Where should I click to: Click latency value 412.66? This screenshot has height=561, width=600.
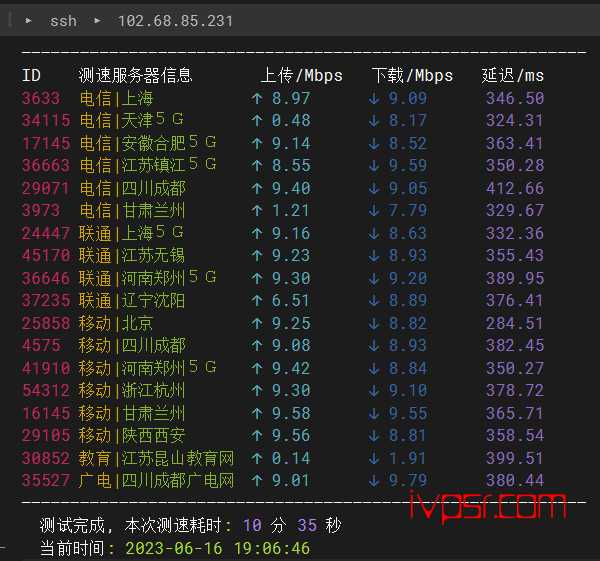[x=515, y=188]
